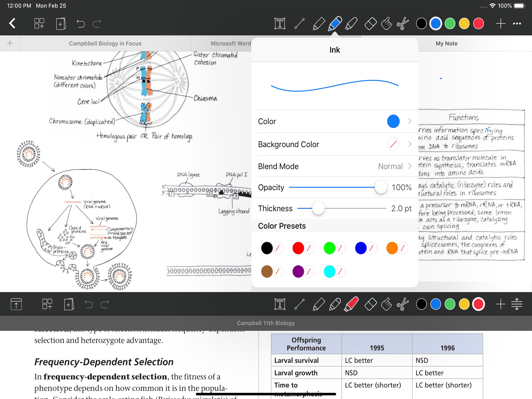532x399 pixels.
Task: Select the Highlighter tool in top toolbar
Action: click(x=351, y=24)
